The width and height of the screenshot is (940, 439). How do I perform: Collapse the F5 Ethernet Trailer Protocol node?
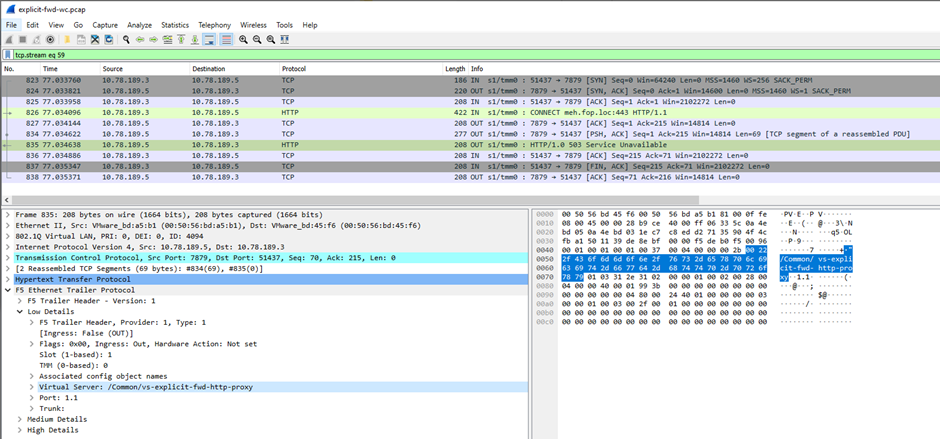pos(9,292)
